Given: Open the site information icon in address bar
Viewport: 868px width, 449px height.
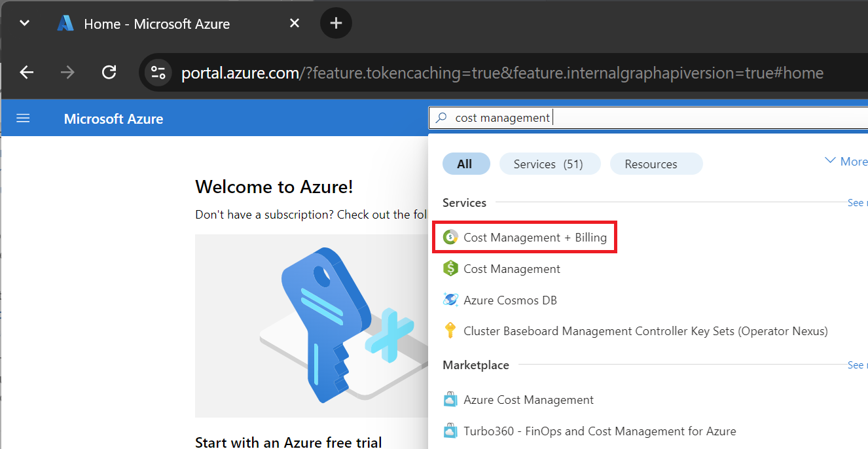Looking at the screenshot, I should coord(158,73).
